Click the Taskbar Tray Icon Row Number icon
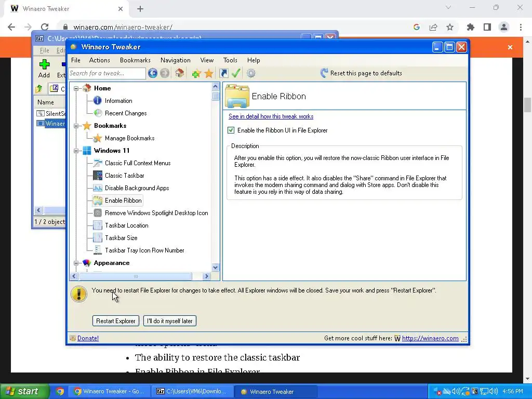This screenshot has width=532, height=399. pyautogui.click(x=98, y=250)
